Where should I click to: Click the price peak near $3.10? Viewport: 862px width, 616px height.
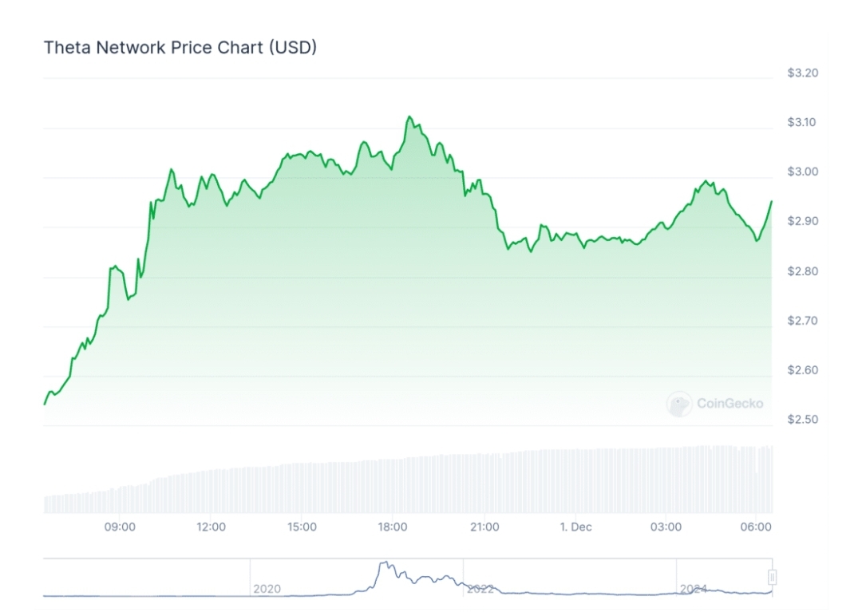(409, 117)
